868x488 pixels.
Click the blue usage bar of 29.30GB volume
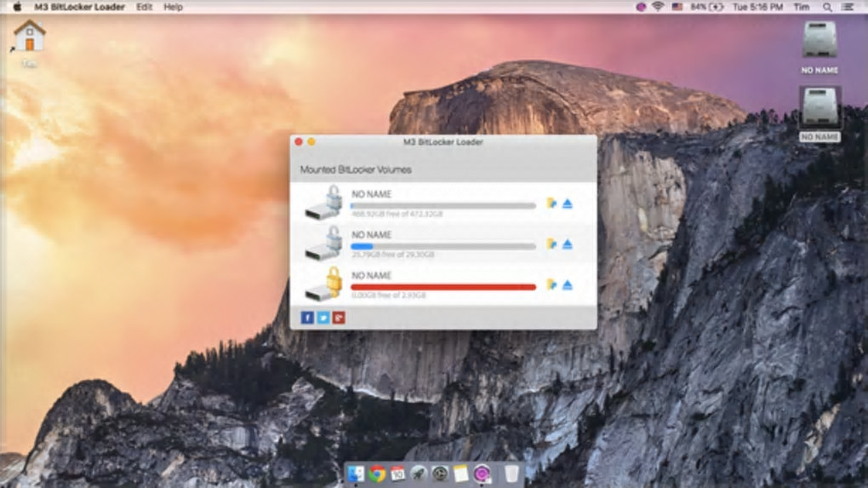443,246
